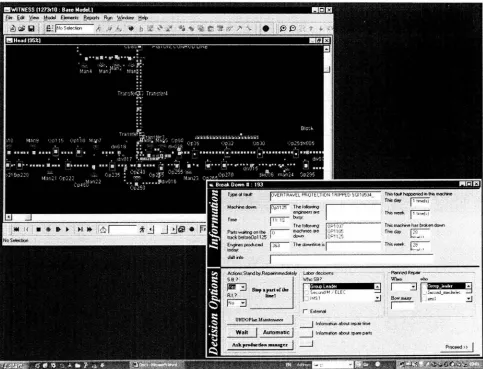Viewport: 483px width, 369px height.
Task: Click the Stop simulation square button
Action: pos(38,229)
